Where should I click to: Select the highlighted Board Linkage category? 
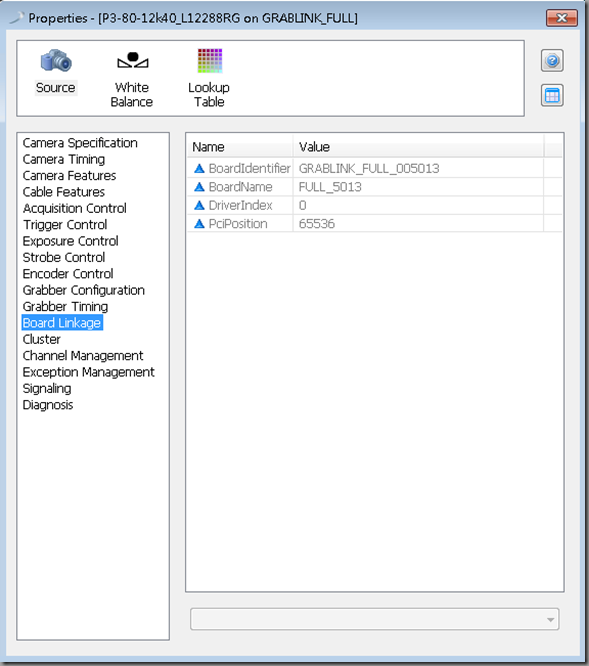(62, 323)
